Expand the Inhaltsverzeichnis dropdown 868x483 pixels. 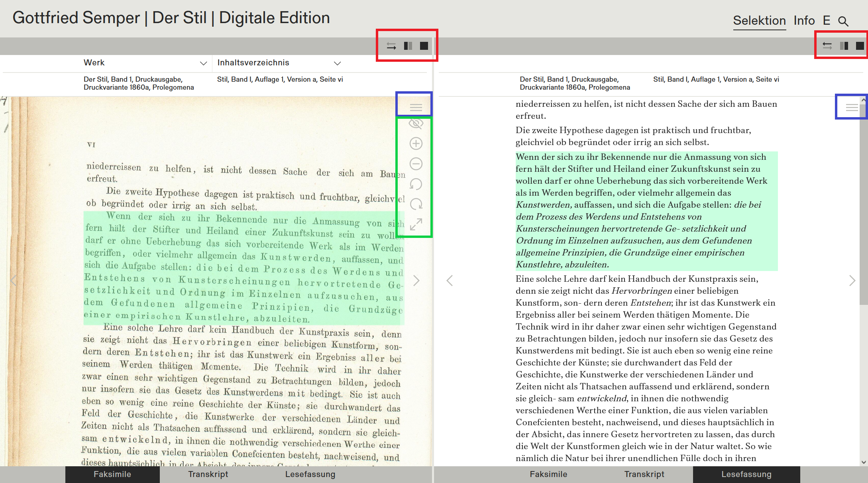click(279, 63)
